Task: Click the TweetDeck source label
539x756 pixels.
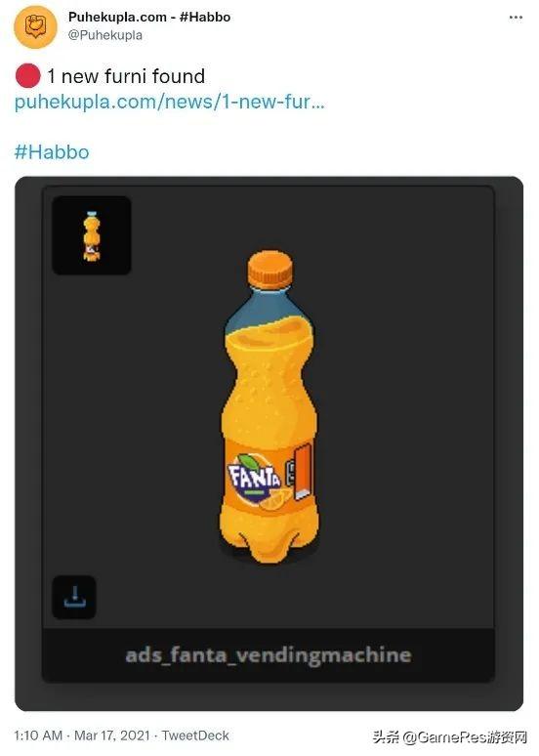Action: (195, 735)
